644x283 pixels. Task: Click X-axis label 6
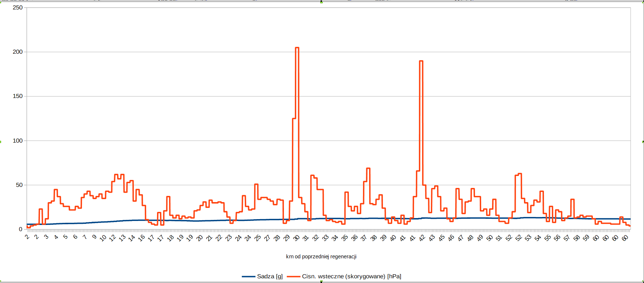tap(75, 237)
